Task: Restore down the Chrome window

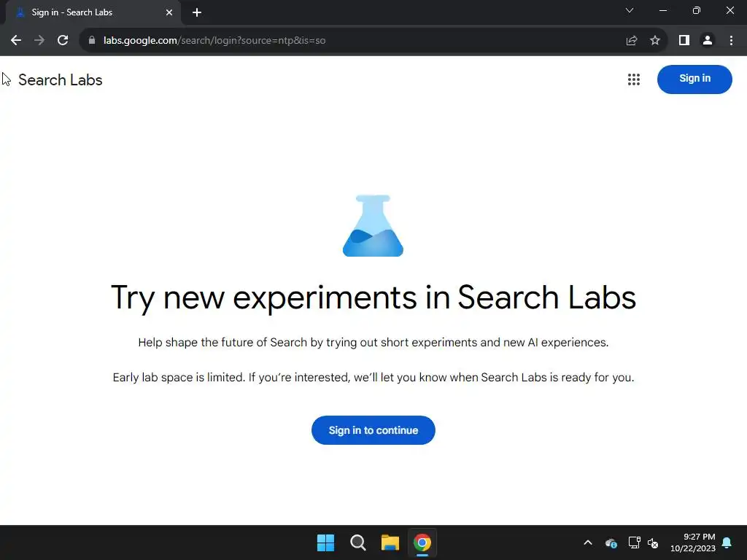Action: coord(697,10)
